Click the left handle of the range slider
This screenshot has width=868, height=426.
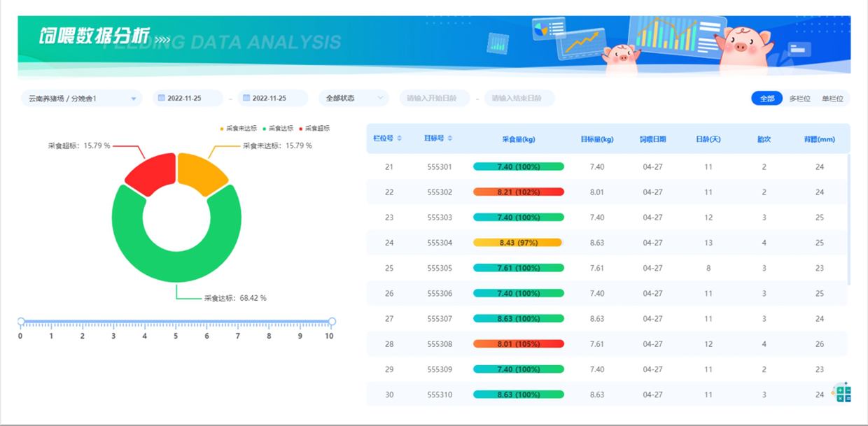click(22, 320)
